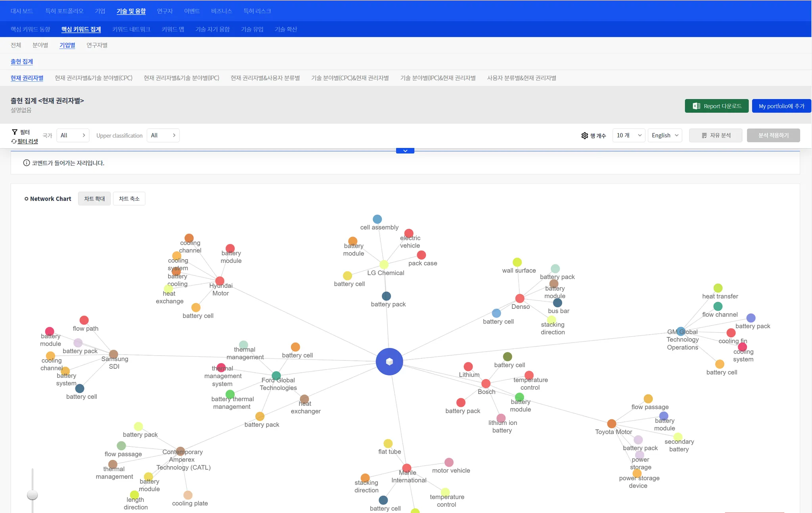The height and width of the screenshot is (513, 812).
Task: Click the Report 다운로드 button
Action: coord(716,106)
